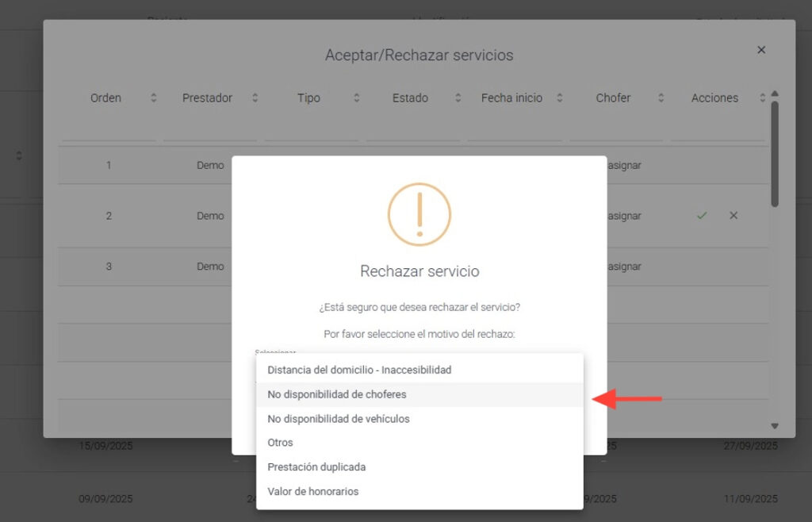Sort by Chofer column arrows
This screenshot has width=812, height=522.
pos(661,98)
